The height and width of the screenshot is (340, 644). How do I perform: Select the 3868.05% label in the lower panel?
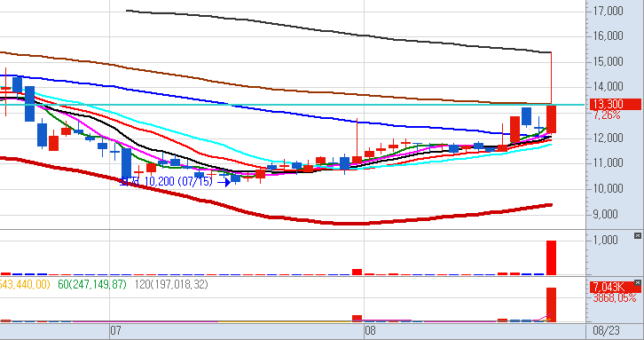(x=615, y=298)
